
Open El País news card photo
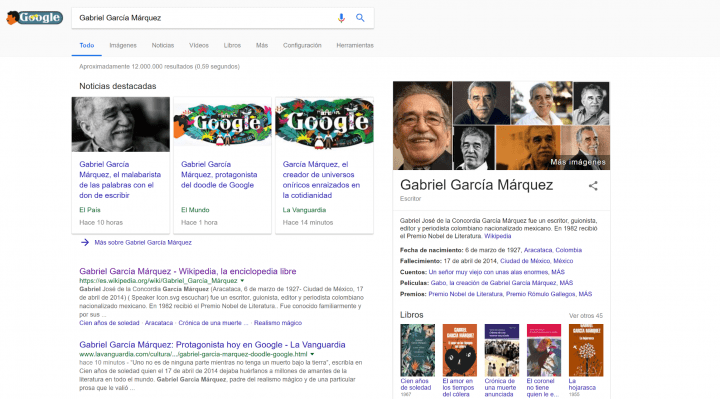[x=121, y=124]
